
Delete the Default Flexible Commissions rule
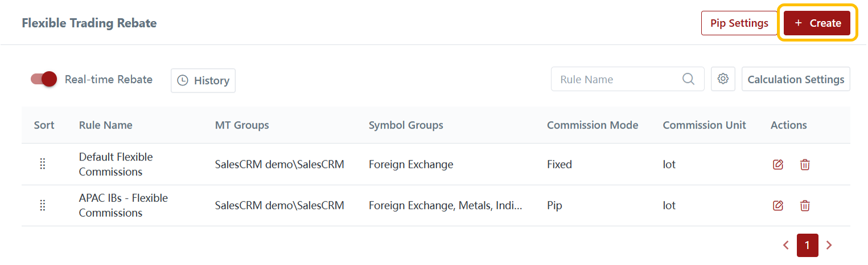[805, 164]
